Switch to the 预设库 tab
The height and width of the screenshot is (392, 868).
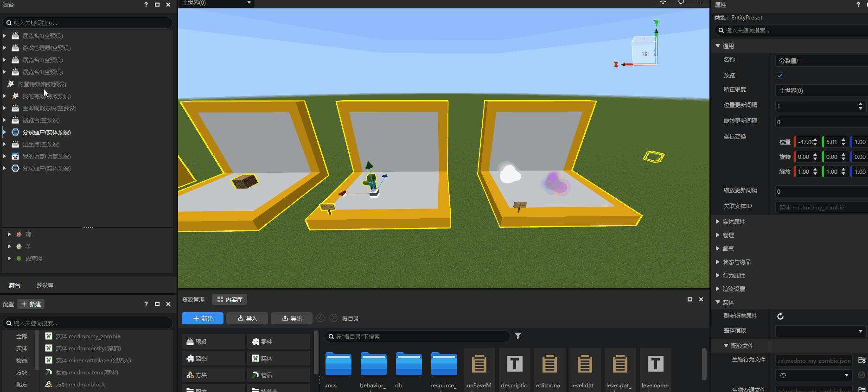(x=45, y=285)
